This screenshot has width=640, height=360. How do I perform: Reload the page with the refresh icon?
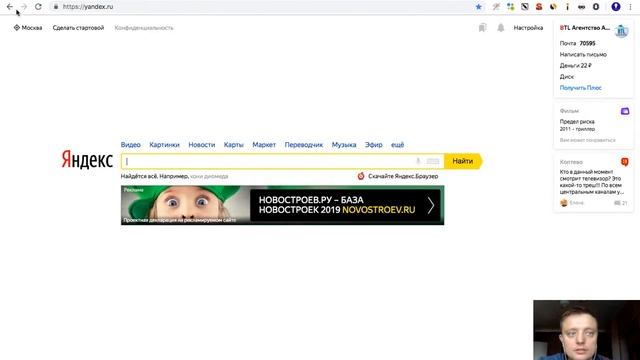pos(38,7)
